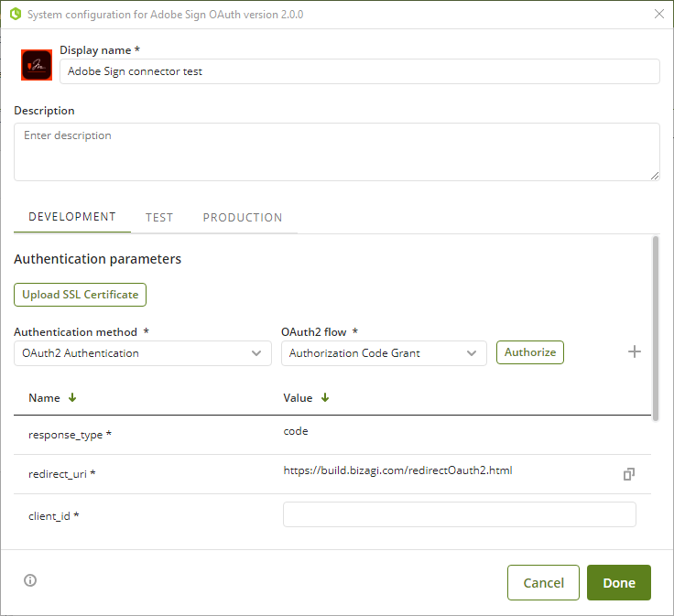Click the parameters list vertical scrollbar

656,329
